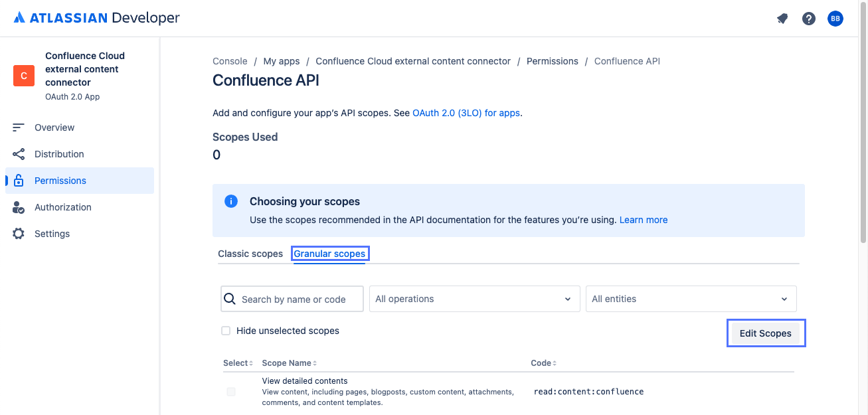Switch to Classic scopes tab
The width and height of the screenshot is (868, 415).
[x=250, y=254]
